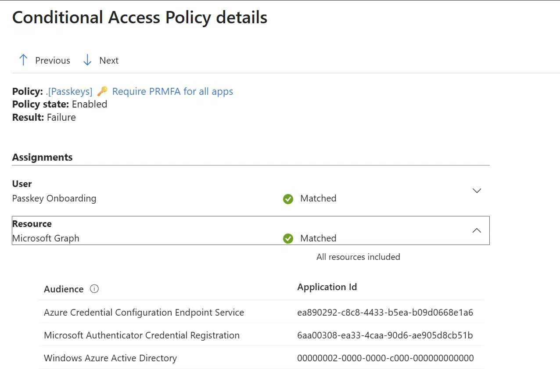Click the Audience column header
560x392 pixels.
click(x=64, y=289)
